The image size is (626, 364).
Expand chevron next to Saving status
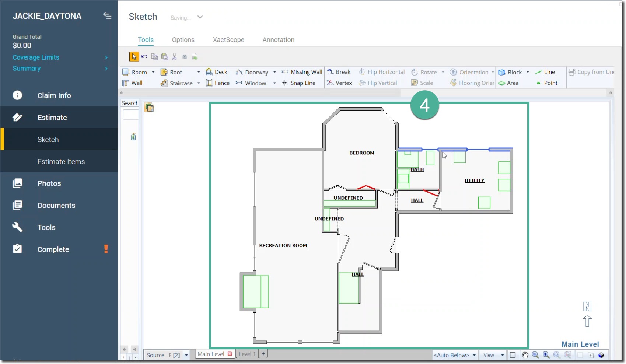click(x=200, y=17)
